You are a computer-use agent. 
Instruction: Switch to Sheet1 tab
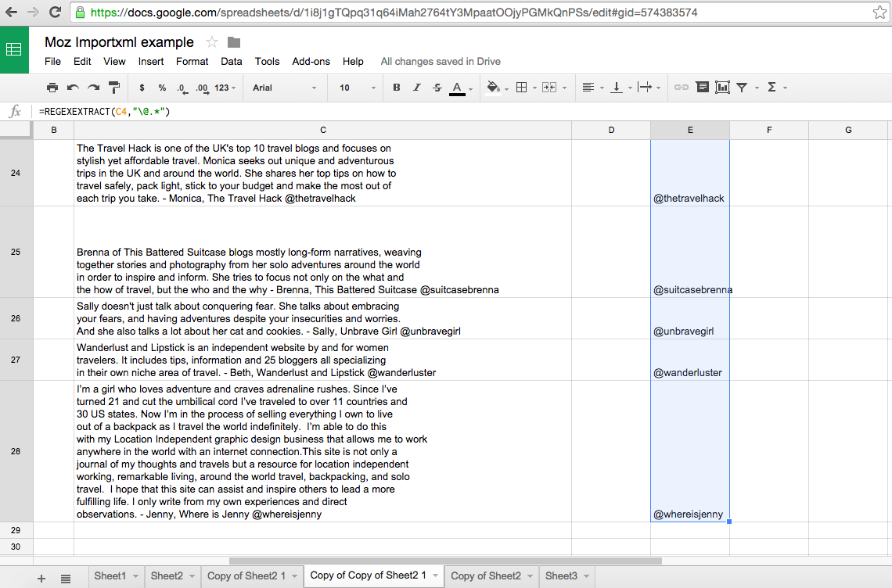click(110, 576)
